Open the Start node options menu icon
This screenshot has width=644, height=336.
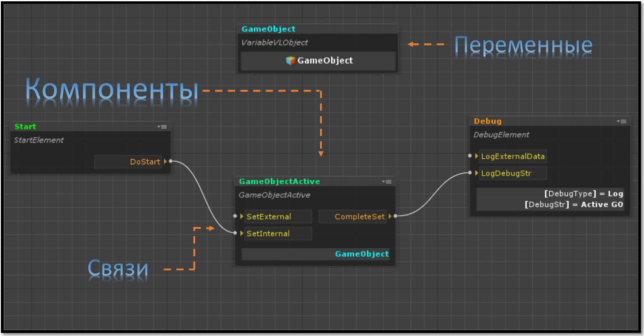[162, 127]
